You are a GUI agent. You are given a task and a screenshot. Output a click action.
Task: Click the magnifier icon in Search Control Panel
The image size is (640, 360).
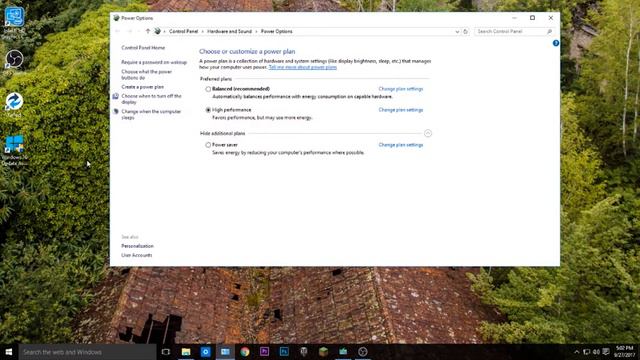(549, 31)
